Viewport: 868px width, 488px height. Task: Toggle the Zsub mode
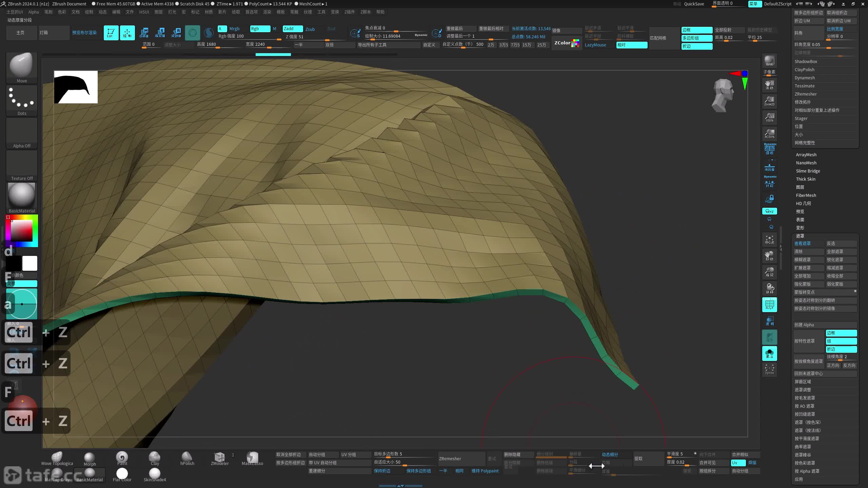310,29
